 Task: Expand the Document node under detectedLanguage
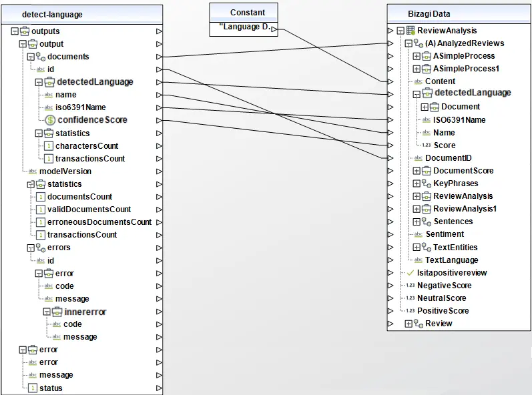tap(425, 107)
